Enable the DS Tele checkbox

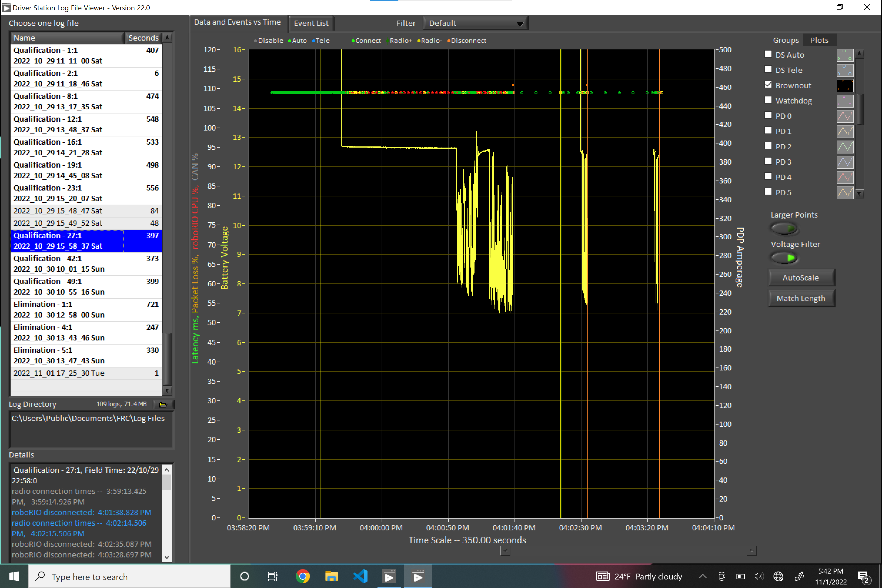(x=768, y=69)
